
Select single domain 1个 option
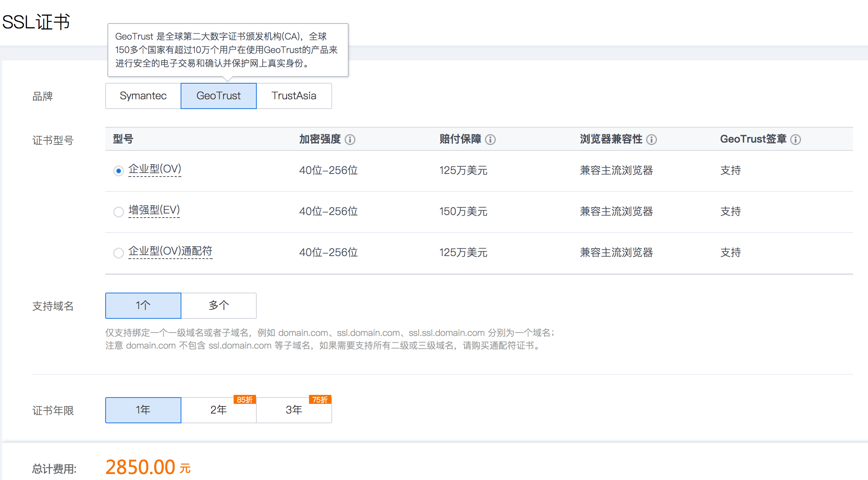click(x=143, y=306)
